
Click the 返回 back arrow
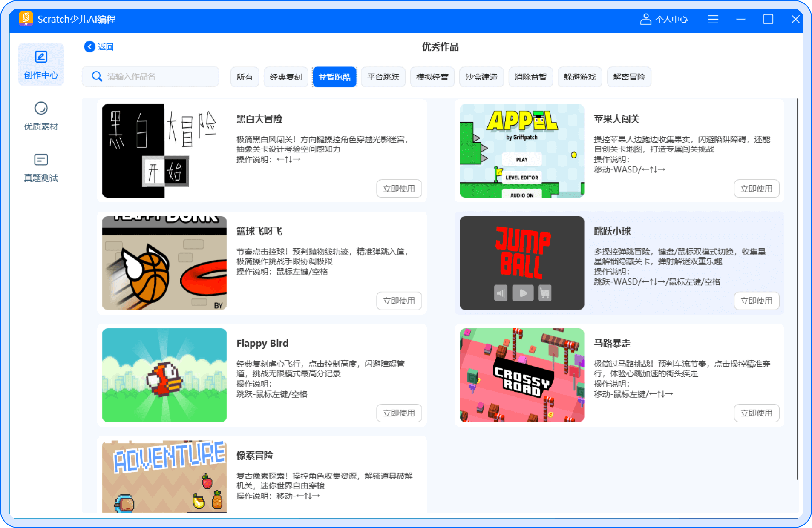tap(89, 47)
